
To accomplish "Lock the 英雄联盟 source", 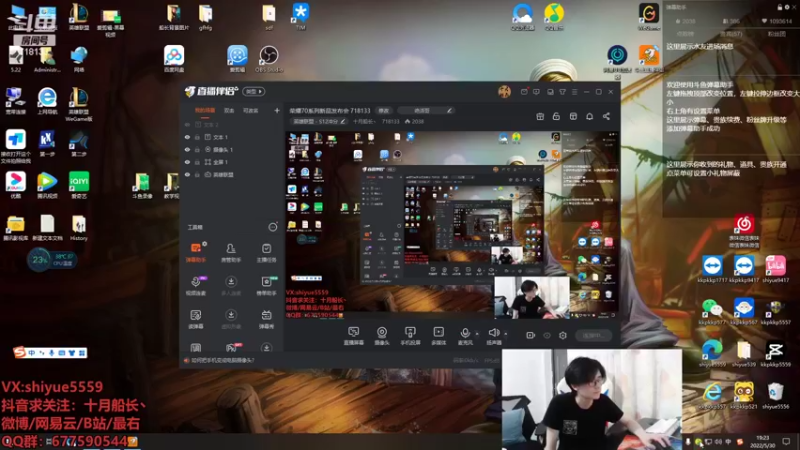I will click(197, 174).
